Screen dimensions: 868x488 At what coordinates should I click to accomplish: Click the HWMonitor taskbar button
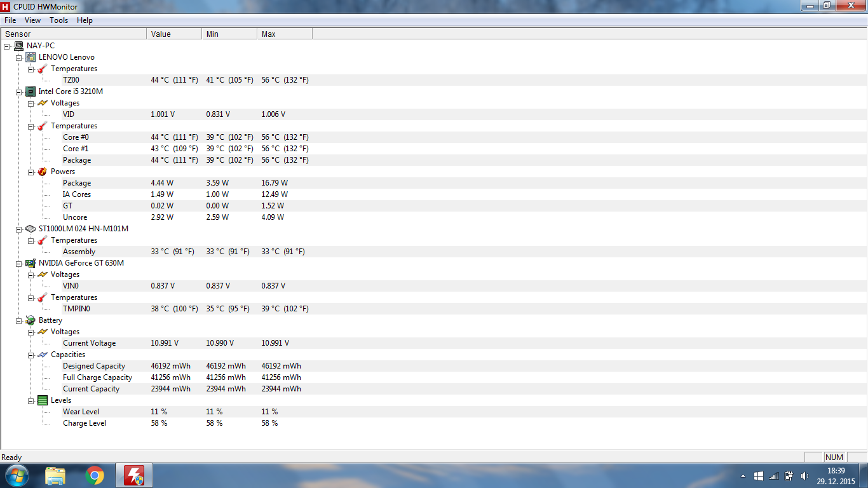(x=133, y=476)
